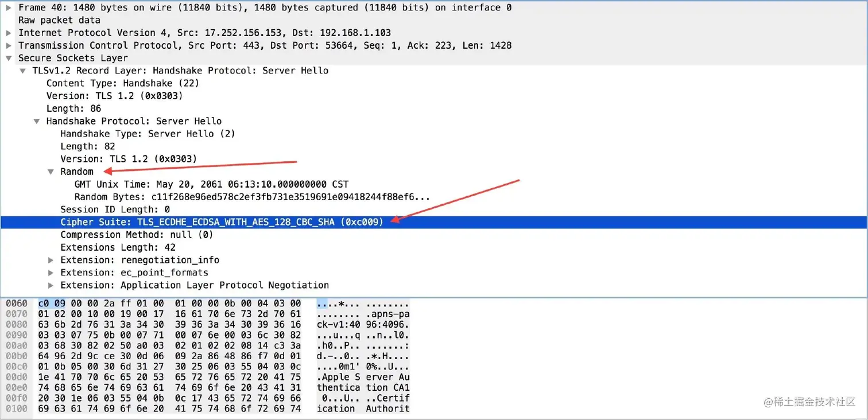Screen dimensions: 868x420
Task: Select the Cipher Suite row
Action: (x=434, y=222)
